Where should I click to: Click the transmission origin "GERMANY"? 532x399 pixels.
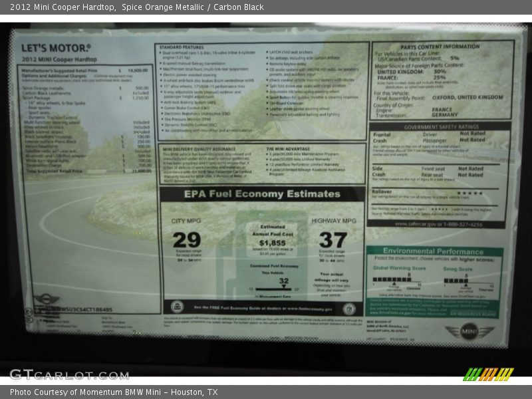(x=444, y=115)
